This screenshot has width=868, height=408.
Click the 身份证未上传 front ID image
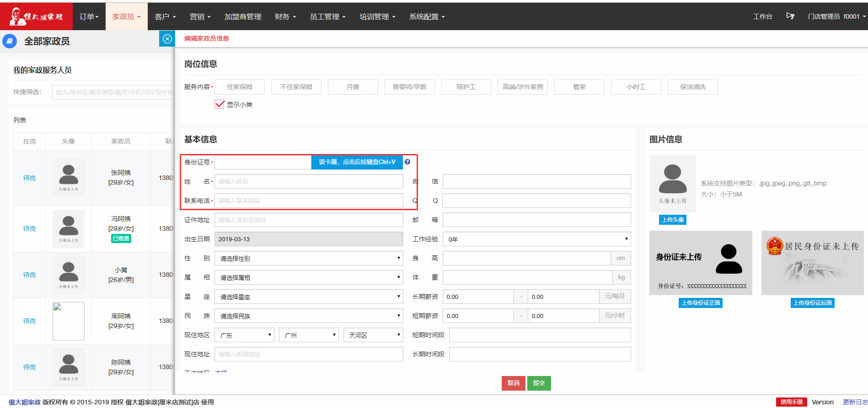pyautogui.click(x=701, y=263)
